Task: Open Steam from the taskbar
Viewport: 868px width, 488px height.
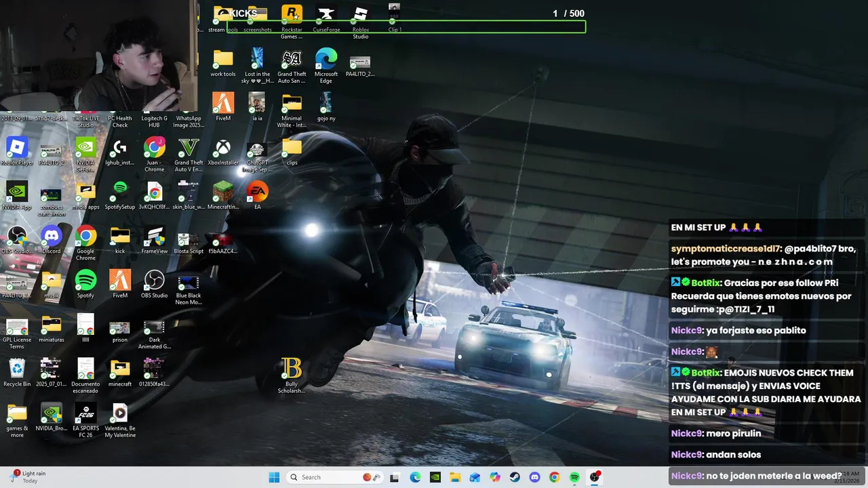Action: [515, 477]
